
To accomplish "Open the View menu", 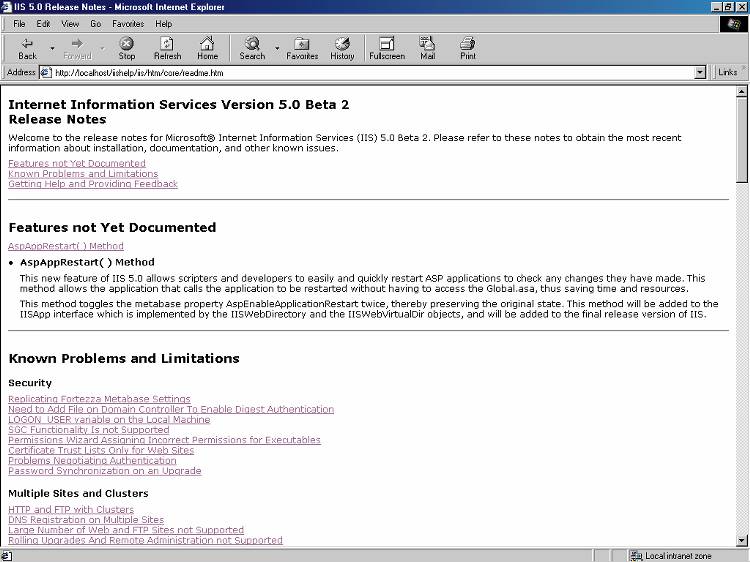I will (x=70, y=23).
